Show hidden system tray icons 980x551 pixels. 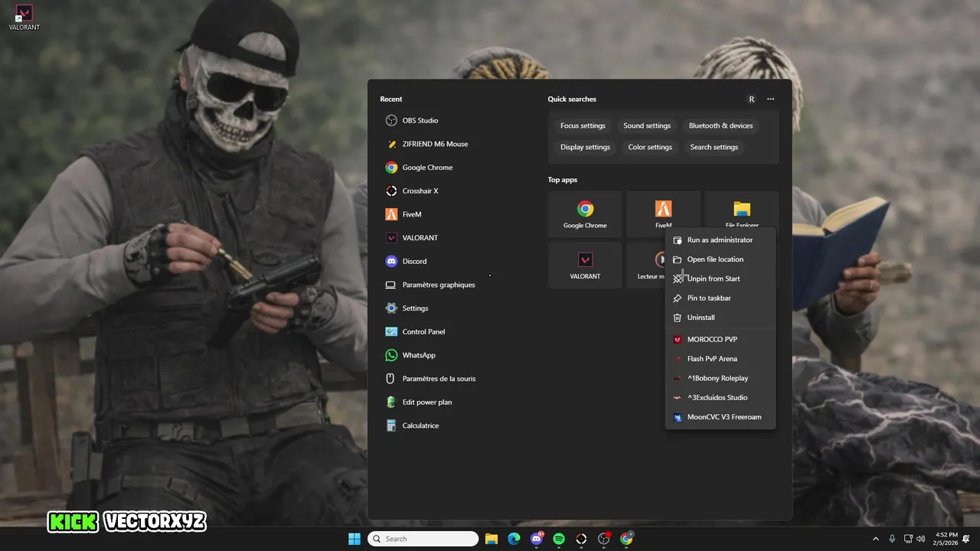[x=876, y=539]
